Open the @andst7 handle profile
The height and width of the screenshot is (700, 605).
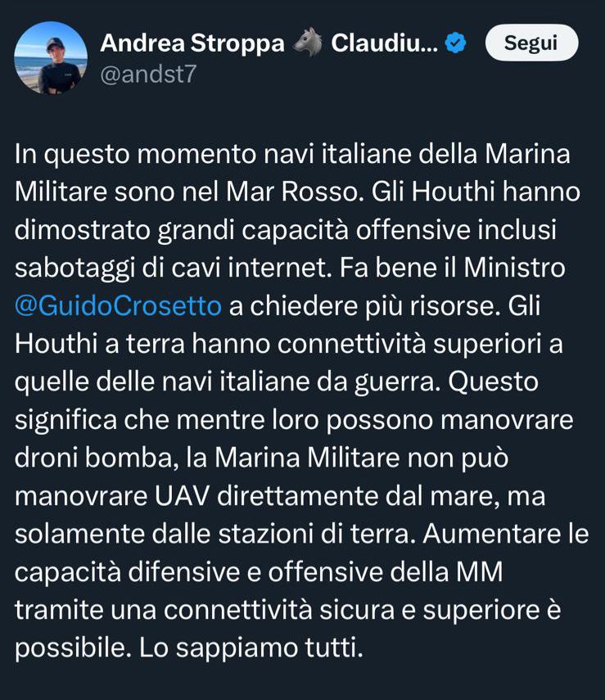tap(148, 74)
